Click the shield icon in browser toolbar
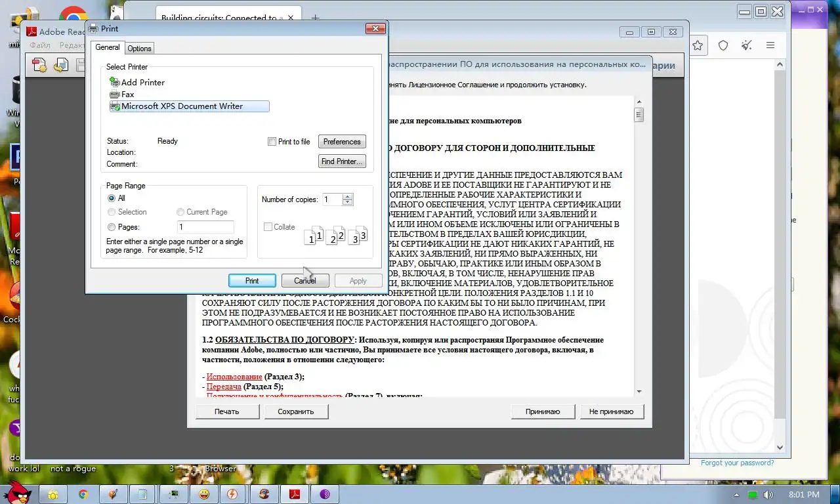The width and height of the screenshot is (840, 504). pos(723,45)
